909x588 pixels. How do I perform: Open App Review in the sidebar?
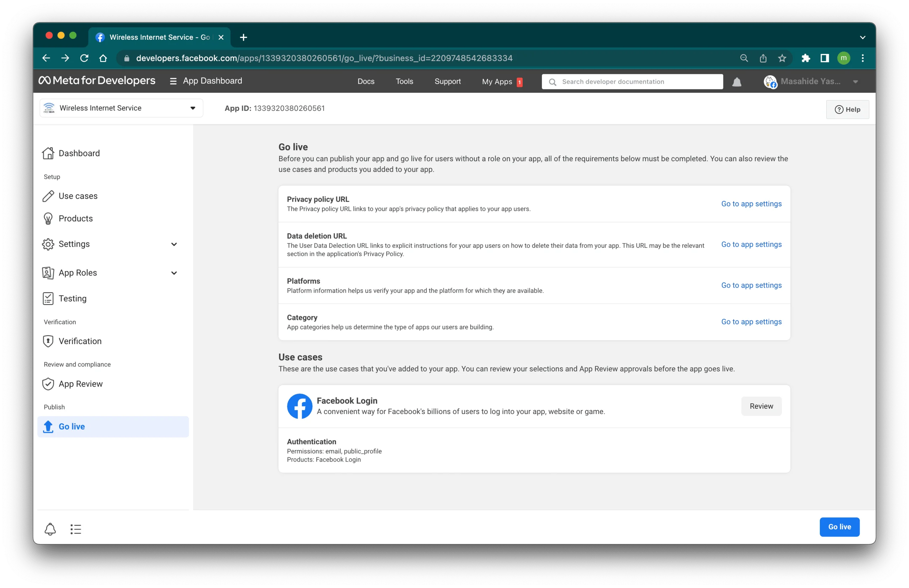pyautogui.click(x=81, y=384)
